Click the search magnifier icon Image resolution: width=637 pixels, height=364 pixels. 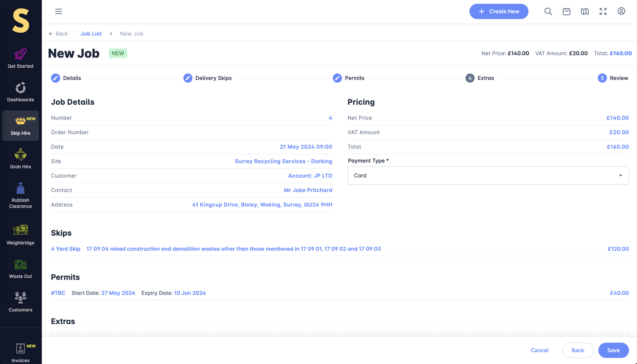[x=548, y=11]
